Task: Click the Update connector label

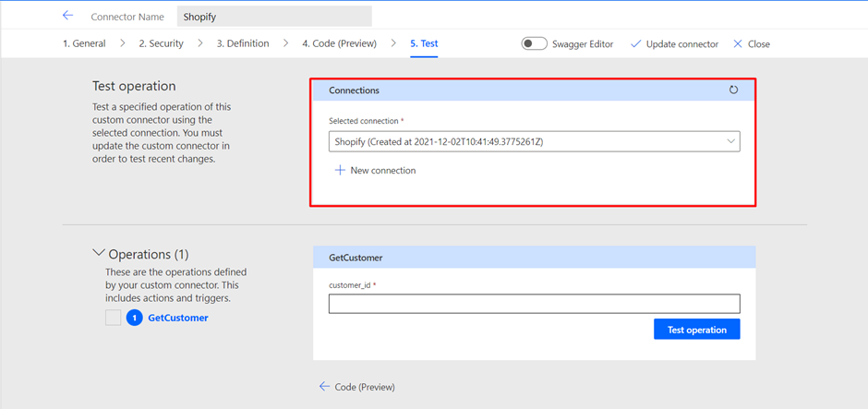Action: coord(682,43)
